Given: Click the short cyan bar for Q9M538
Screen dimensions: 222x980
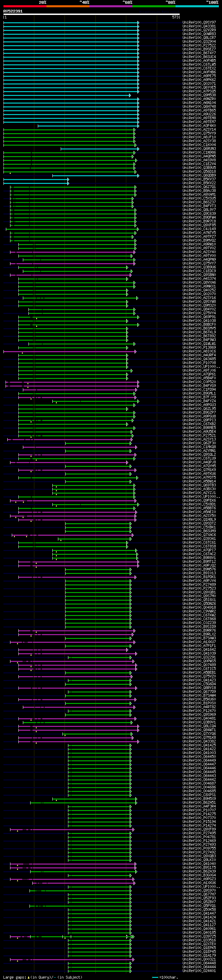Looking at the screenshot, I should pos(67,95).
